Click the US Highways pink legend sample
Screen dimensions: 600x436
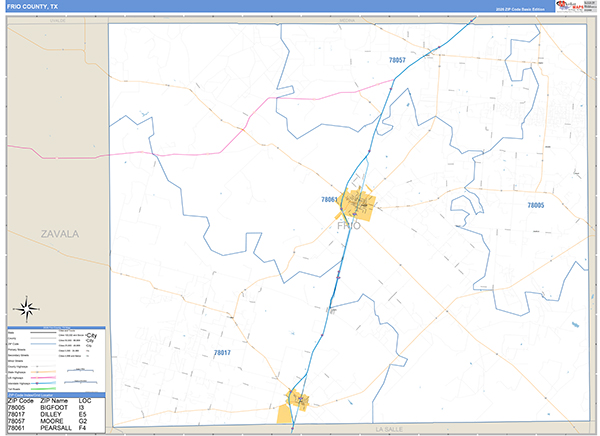click(43, 377)
